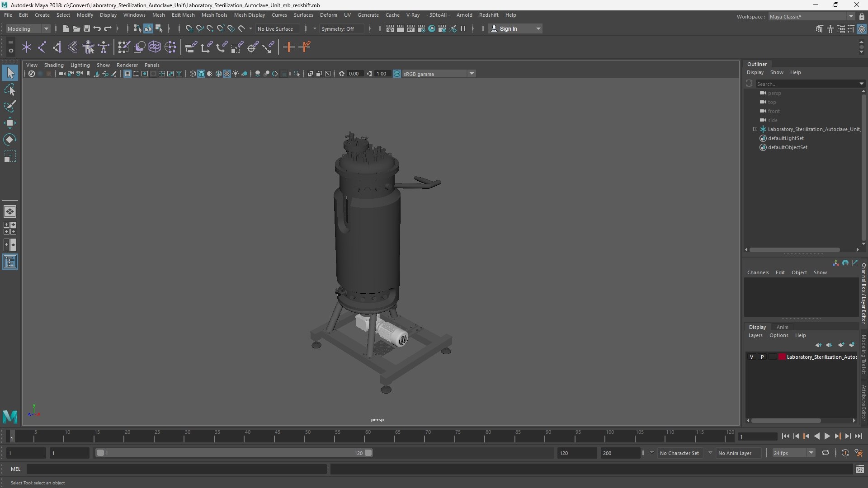
Task: Open the Modeling menu set dropdown
Action: coord(28,28)
